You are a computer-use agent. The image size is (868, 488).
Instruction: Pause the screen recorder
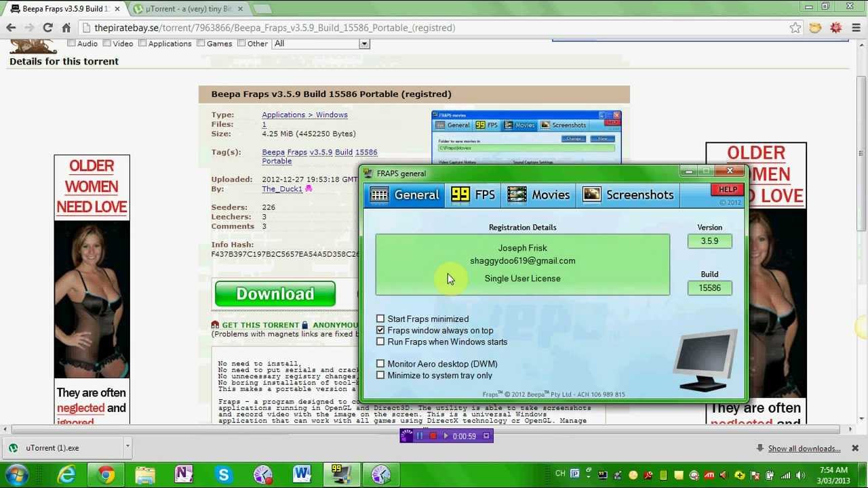(x=420, y=436)
